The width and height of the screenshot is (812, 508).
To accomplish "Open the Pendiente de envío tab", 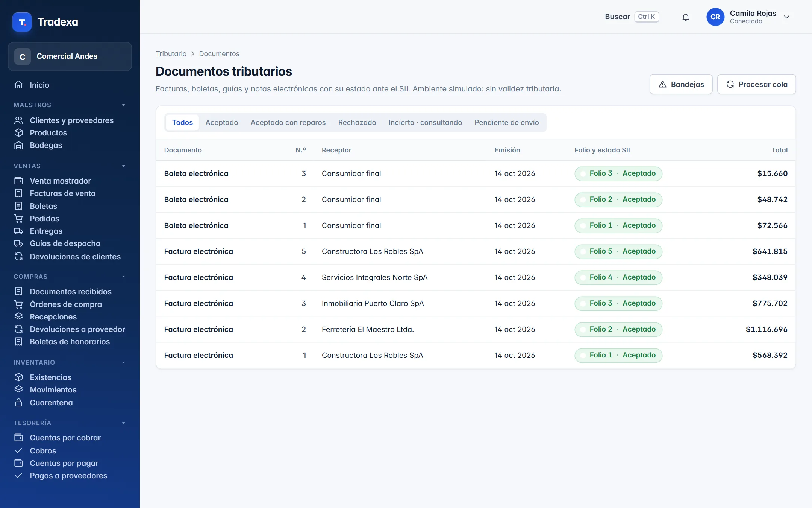I will (x=506, y=123).
